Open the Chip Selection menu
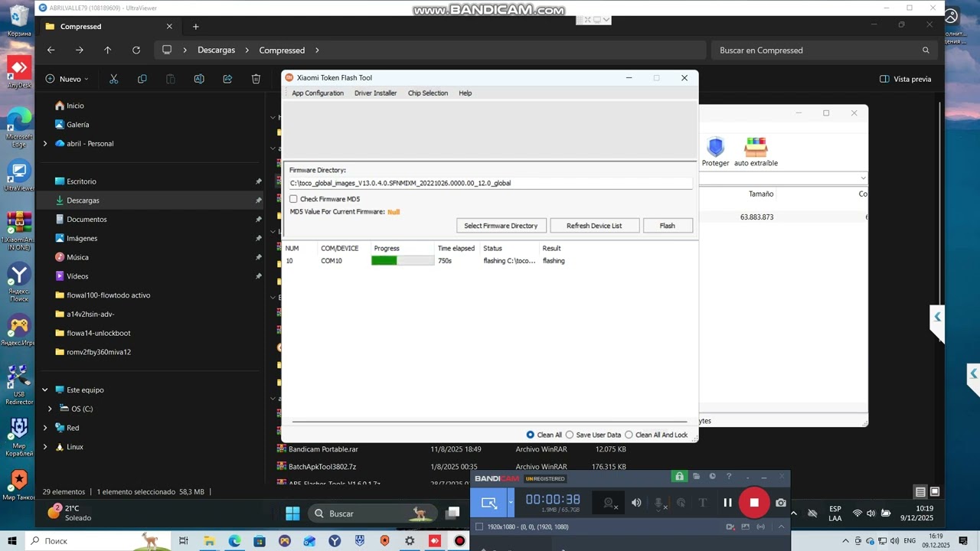The image size is (980, 551). (428, 93)
